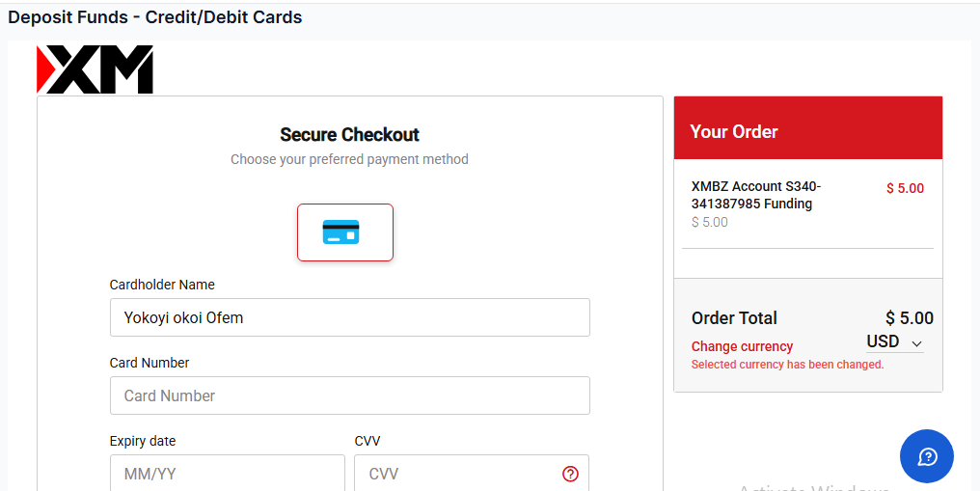Open the USD currency dropdown
980x491 pixels.
click(894, 342)
